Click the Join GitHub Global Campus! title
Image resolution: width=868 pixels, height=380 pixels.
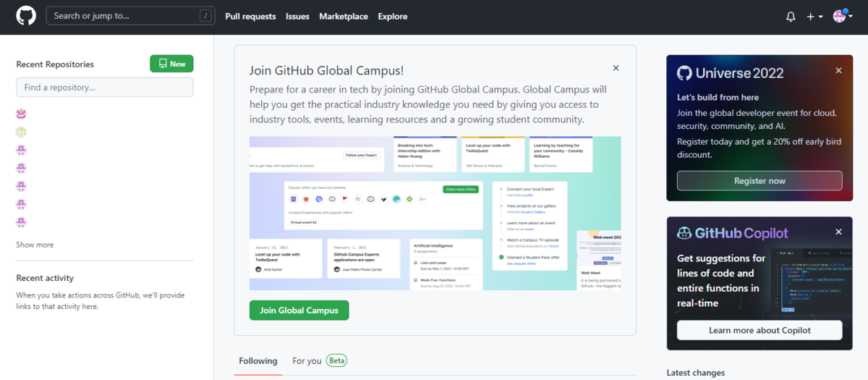326,70
